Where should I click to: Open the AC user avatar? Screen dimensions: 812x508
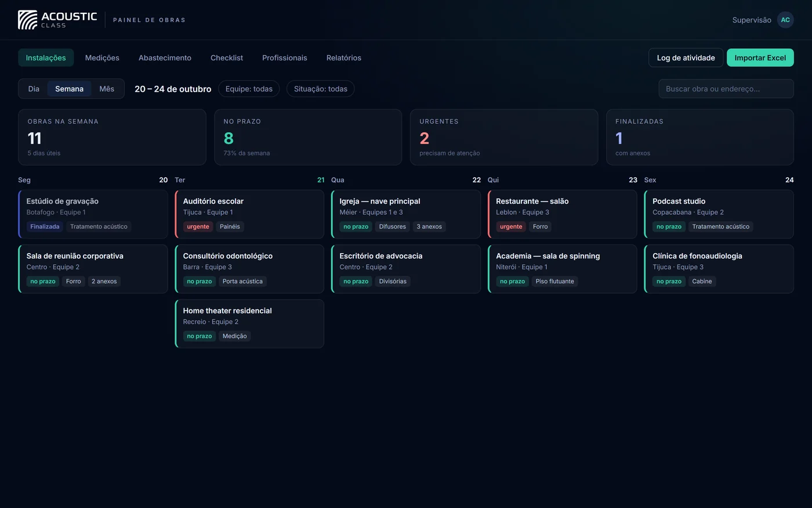pos(785,20)
